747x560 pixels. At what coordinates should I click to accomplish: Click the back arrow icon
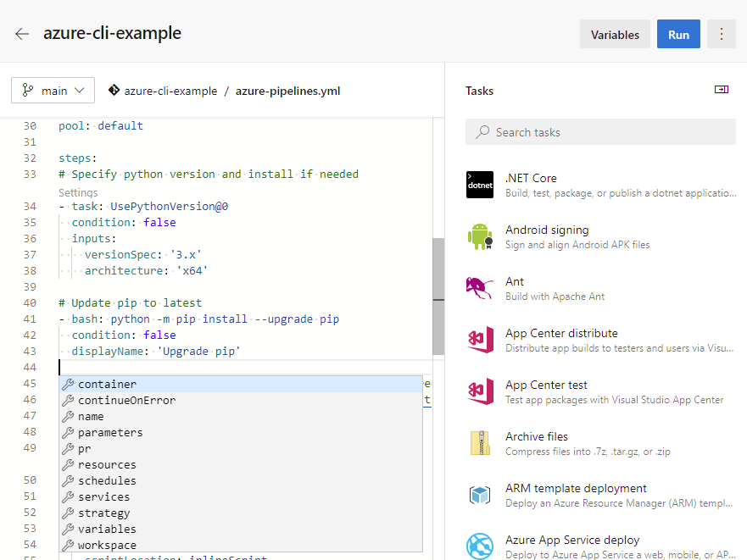point(22,34)
